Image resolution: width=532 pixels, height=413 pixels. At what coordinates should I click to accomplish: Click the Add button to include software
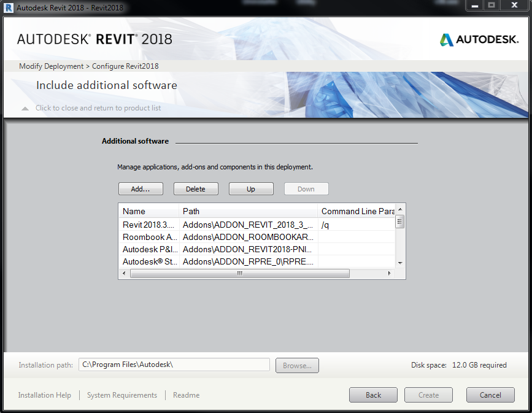tap(141, 188)
